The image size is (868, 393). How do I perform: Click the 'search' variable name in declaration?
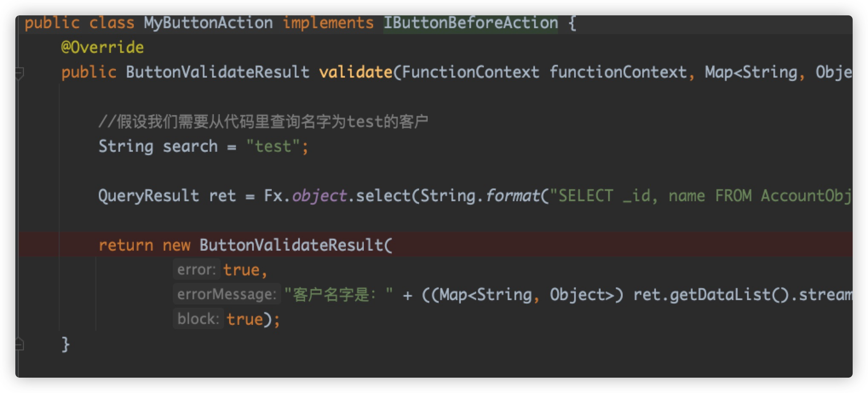(x=190, y=146)
